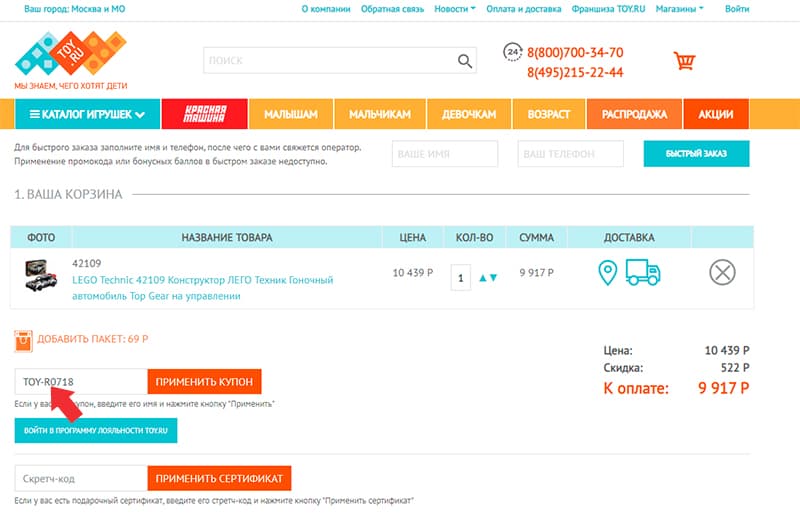Viewport: 800px width, 518px height.
Task: Click the search magnifier icon
Action: (465, 61)
